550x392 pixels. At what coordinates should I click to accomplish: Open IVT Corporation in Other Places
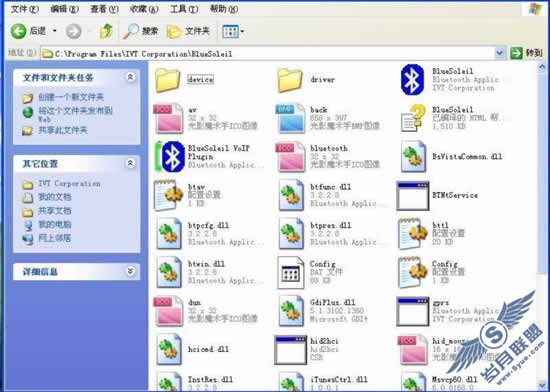69,184
